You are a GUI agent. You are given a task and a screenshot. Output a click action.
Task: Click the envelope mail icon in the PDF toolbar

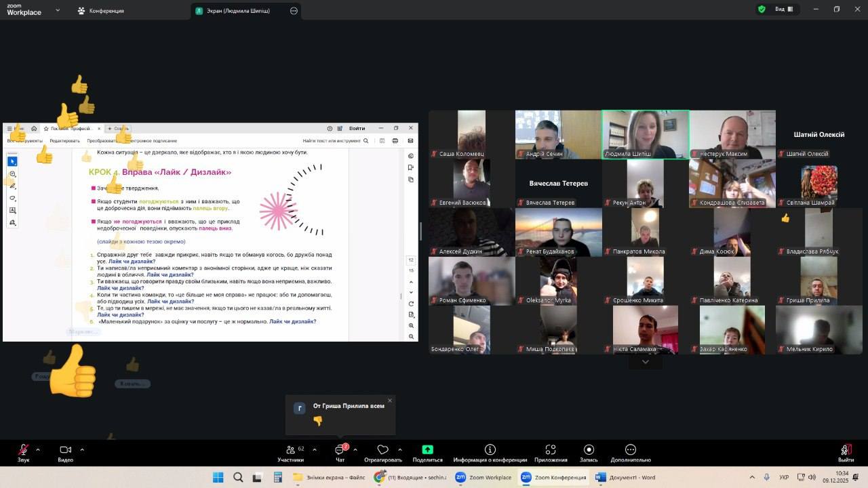coord(410,141)
